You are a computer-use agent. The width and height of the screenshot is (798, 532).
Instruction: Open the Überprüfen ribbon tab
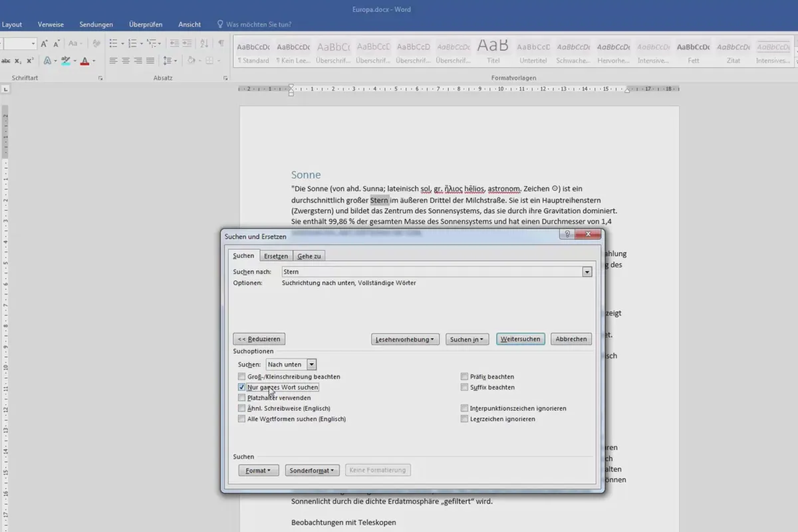click(x=146, y=25)
